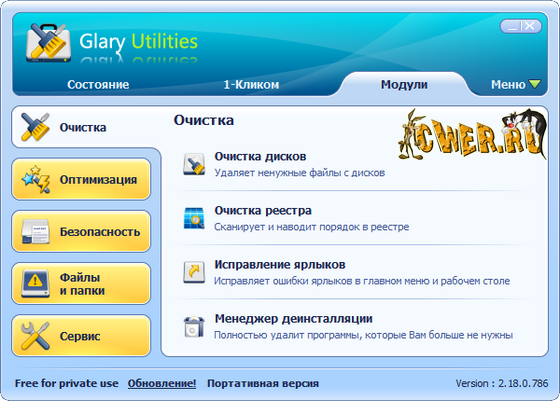Viewport: 560px width, 401px height.
Task: Click the warning disk icon on Файлы и папки
Action: tap(35, 284)
